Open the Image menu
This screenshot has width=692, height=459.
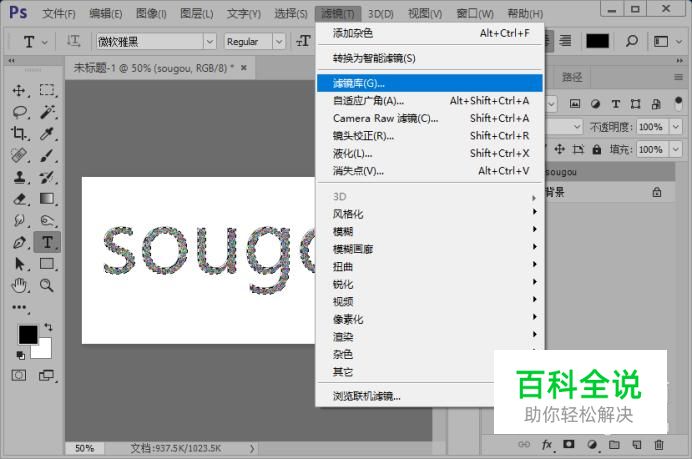151,14
